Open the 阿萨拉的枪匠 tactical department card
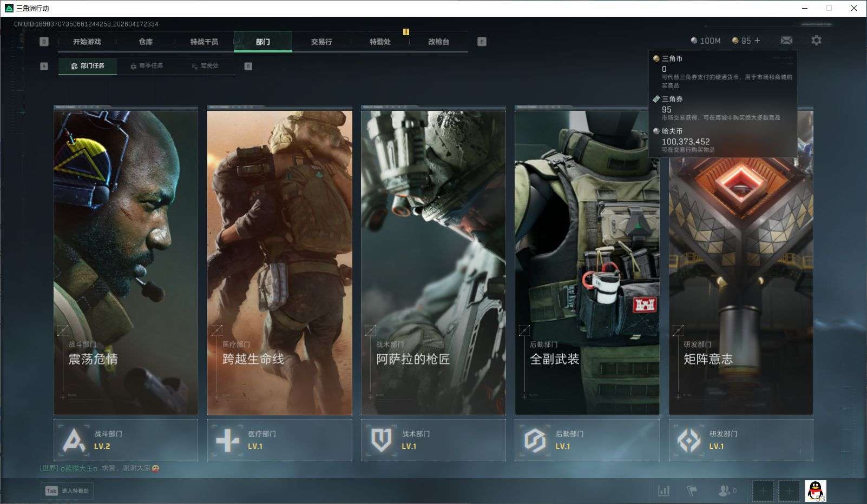Screen dimensions: 867x504 (433, 261)
